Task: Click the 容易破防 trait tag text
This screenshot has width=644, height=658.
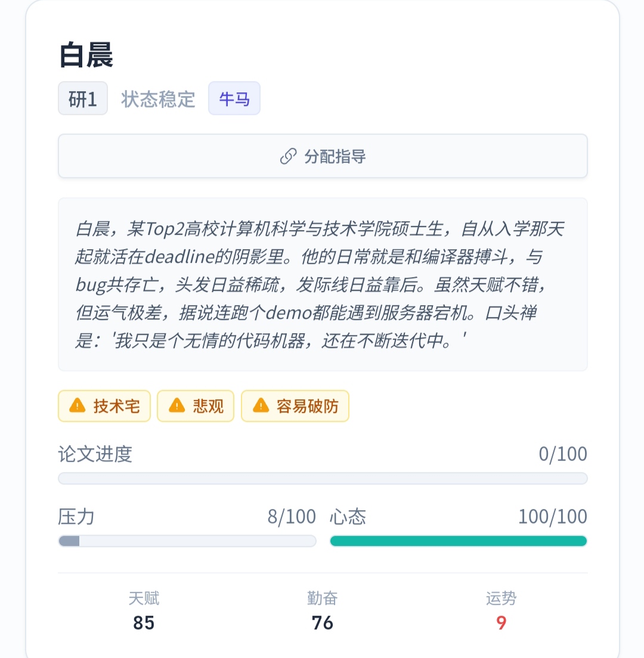Action: [x=307, y=406]
